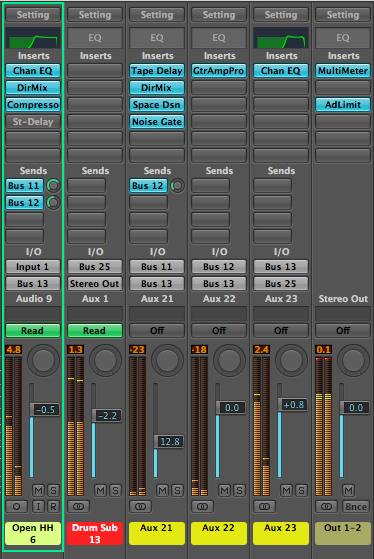Screen dimensions: 374x559
Task: Record-enable the Open HH channel
Action: click(x=53, y=506)
